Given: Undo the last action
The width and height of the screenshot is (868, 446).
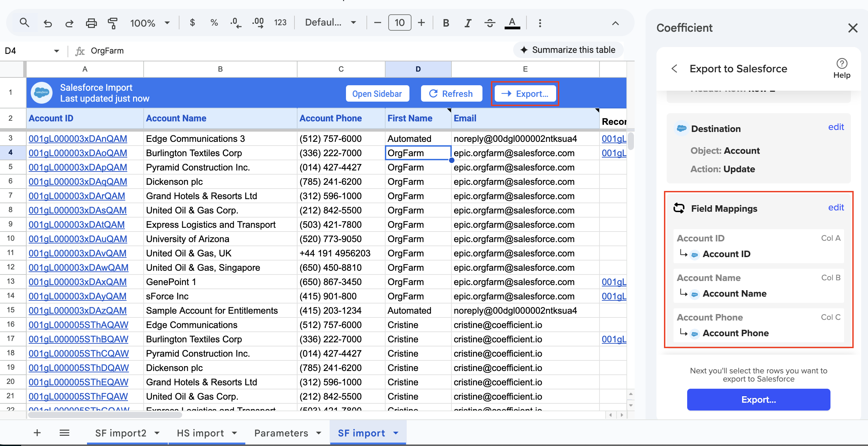Looking at the screenshot, I should coord(47,23).
